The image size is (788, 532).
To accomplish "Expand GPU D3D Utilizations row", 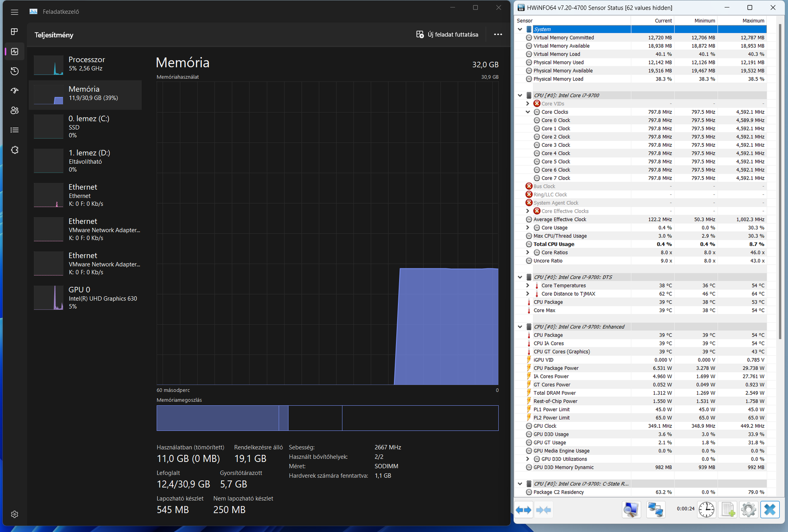I will (528, 459).
